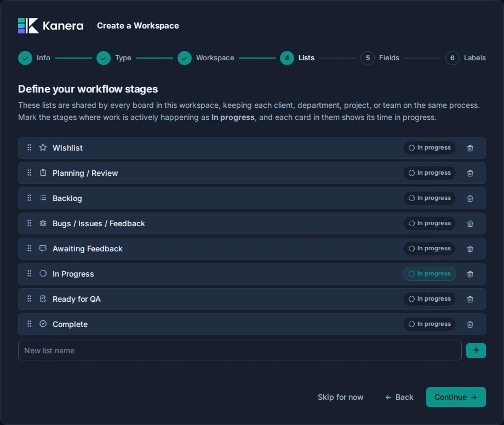
Task: Enable In progress on the Backlog list
Action: click(429, 198)
